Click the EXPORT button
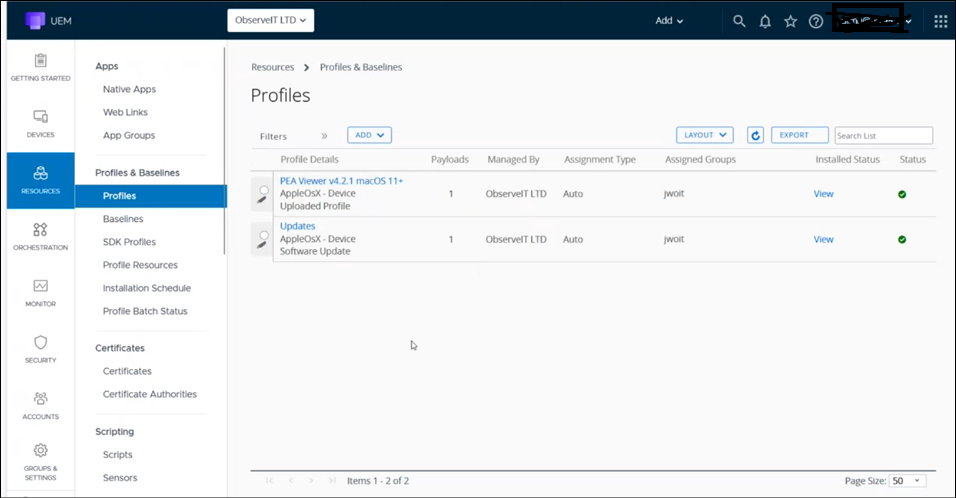The image size is (956, 498). click(x=799, y=135)
